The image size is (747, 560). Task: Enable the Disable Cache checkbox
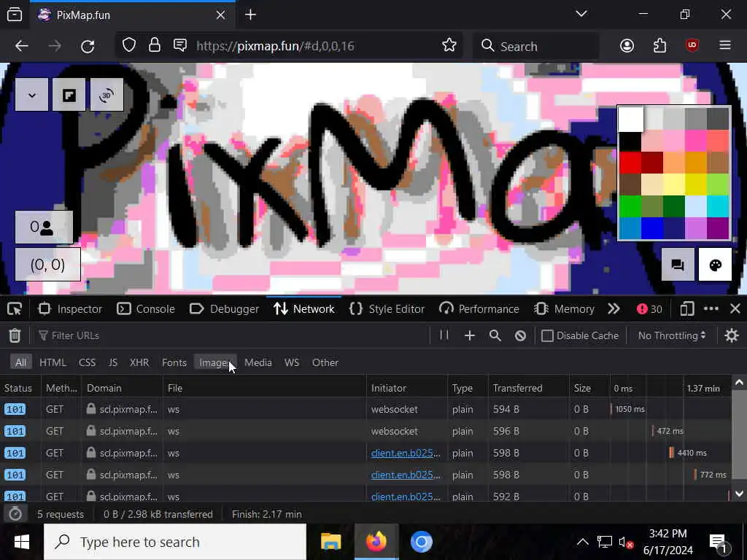pyautogui.click(x=547, y=335)
